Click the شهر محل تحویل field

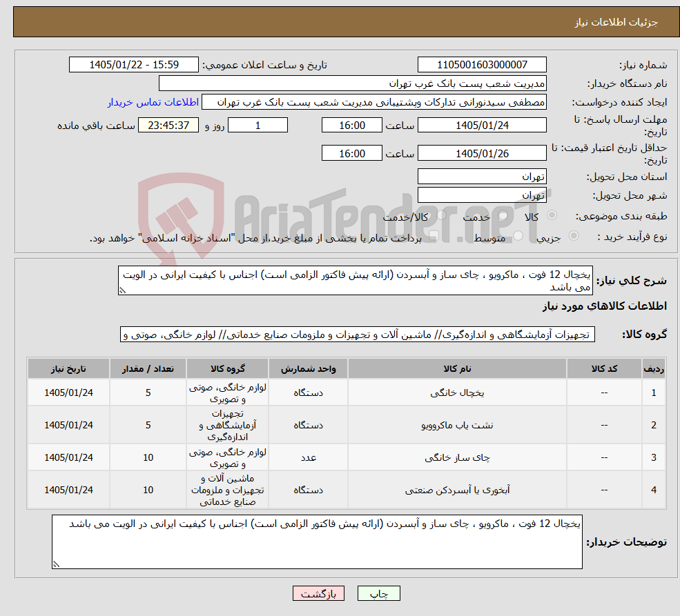click(482, 195)
